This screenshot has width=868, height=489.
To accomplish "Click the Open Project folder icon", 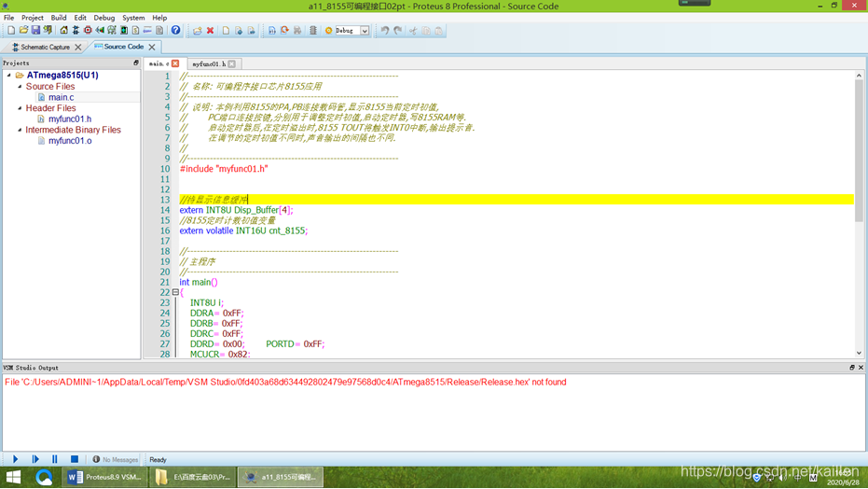I will click(24, 31).
